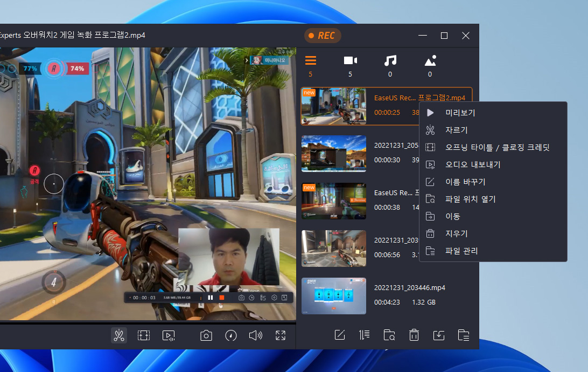Choose 자르기 from the context menu
This screenshot has width=588, height=372.
coord(493,130)
